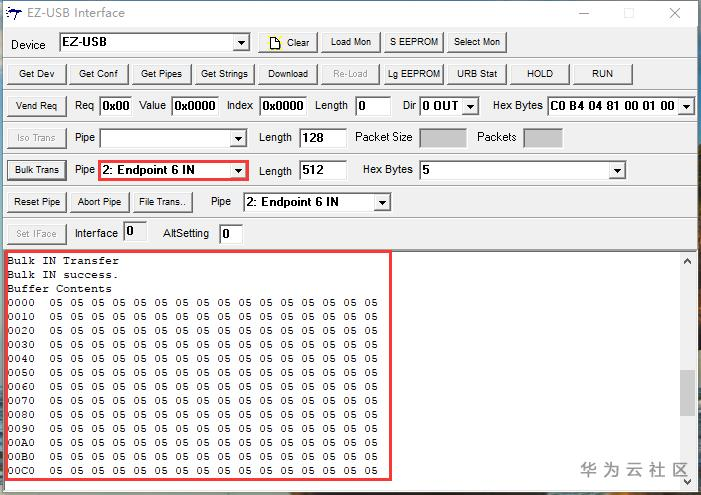Click Get Conf button
Image resolution: width=701 pixels, height=495 pixels.
pyautogui.click(x=98, y=74)
